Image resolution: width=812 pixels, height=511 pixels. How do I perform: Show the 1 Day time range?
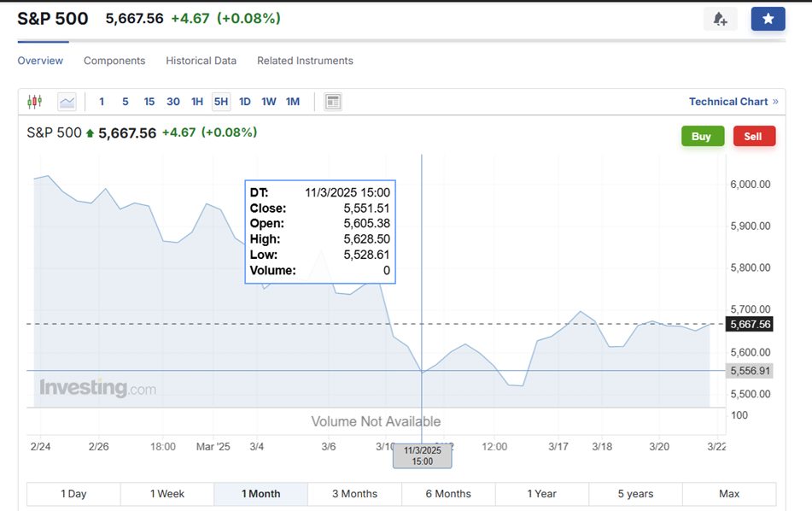coord(73,494)
